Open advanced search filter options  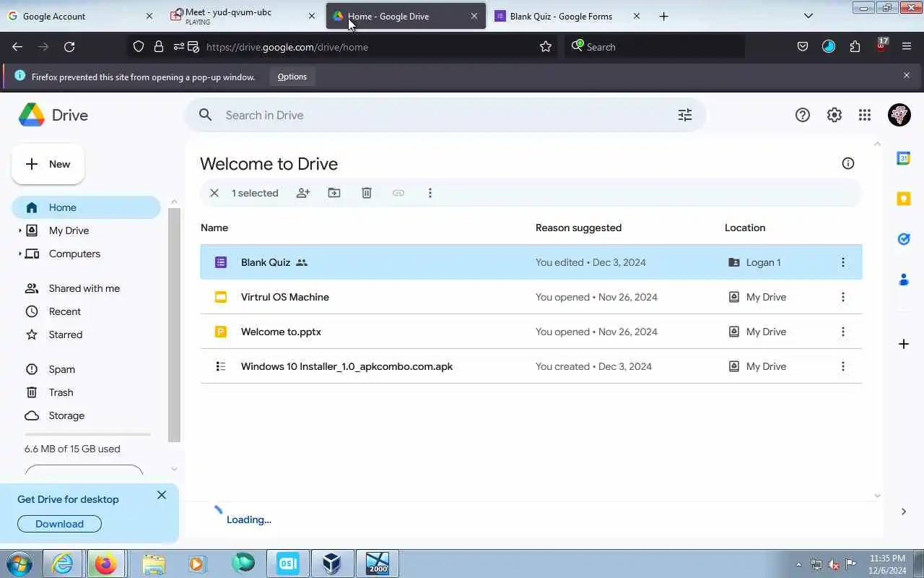[685, 115]
